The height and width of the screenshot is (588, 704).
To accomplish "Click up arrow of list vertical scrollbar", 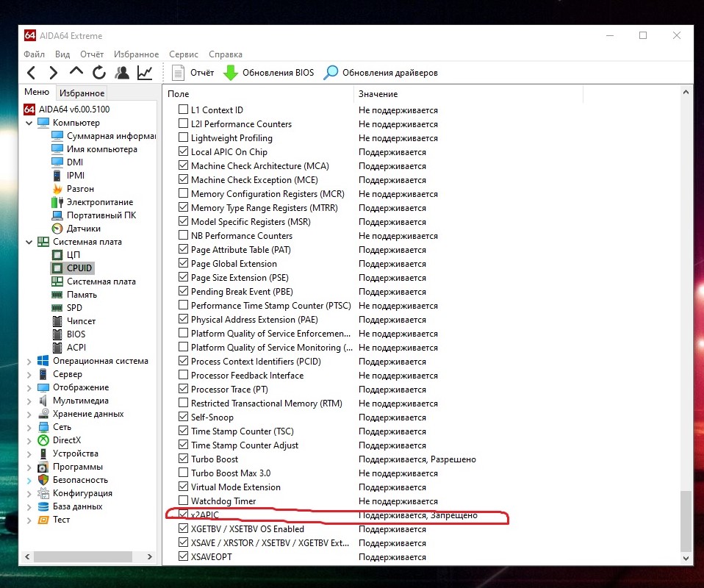I will [x=686, y=92].
